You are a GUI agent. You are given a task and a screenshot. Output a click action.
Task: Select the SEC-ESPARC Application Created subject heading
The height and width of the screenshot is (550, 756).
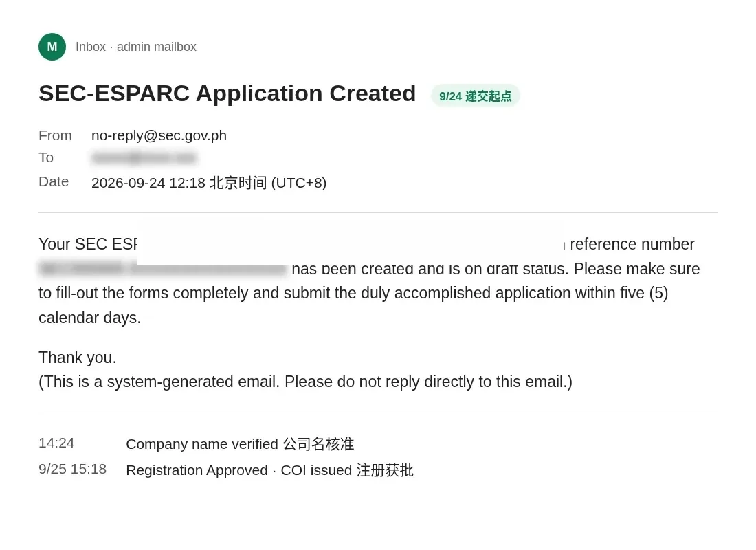coord(227,93)
